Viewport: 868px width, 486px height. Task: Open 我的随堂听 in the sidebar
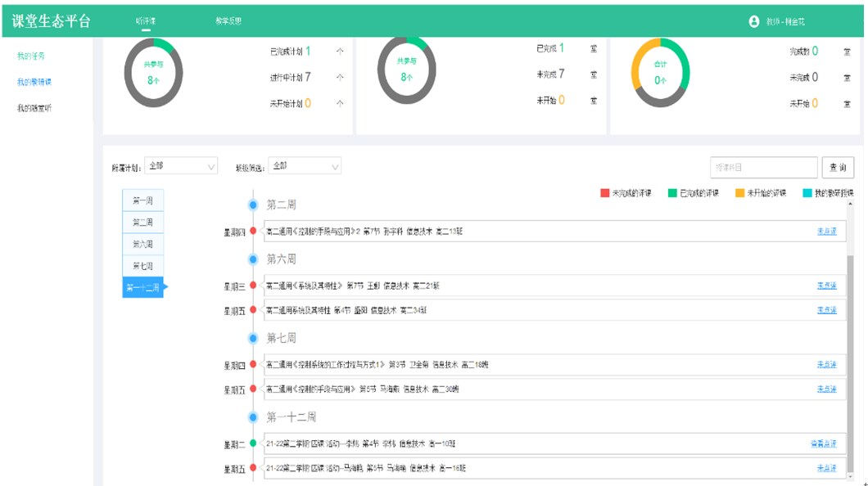[34, 108]
